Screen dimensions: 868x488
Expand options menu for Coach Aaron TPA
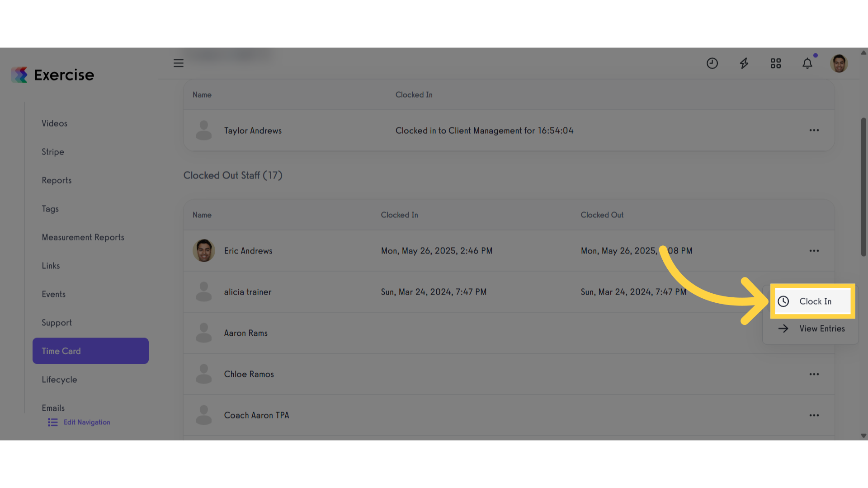[814, 415]
